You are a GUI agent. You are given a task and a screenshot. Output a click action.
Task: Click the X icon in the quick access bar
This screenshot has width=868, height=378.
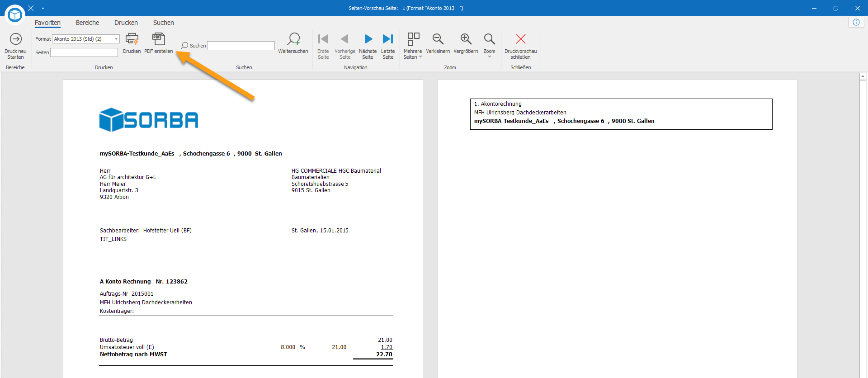coord(31,8)
